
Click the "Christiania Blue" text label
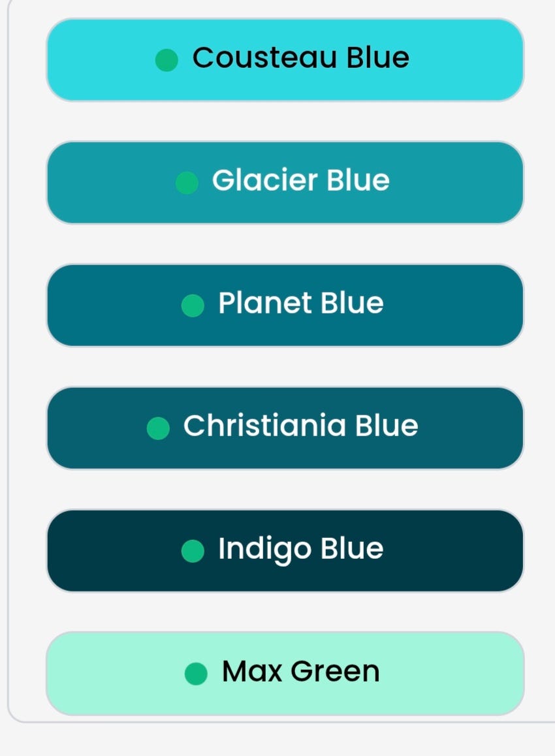[x=300, y=426]
